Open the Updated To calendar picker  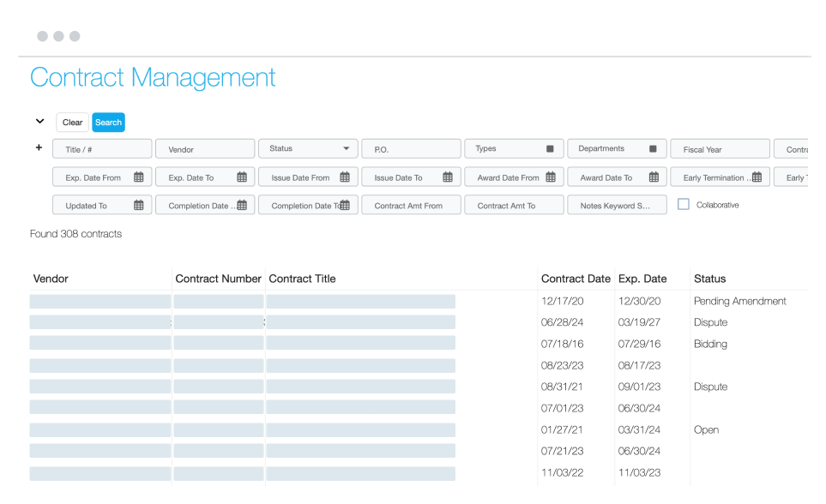coord(138,205)
